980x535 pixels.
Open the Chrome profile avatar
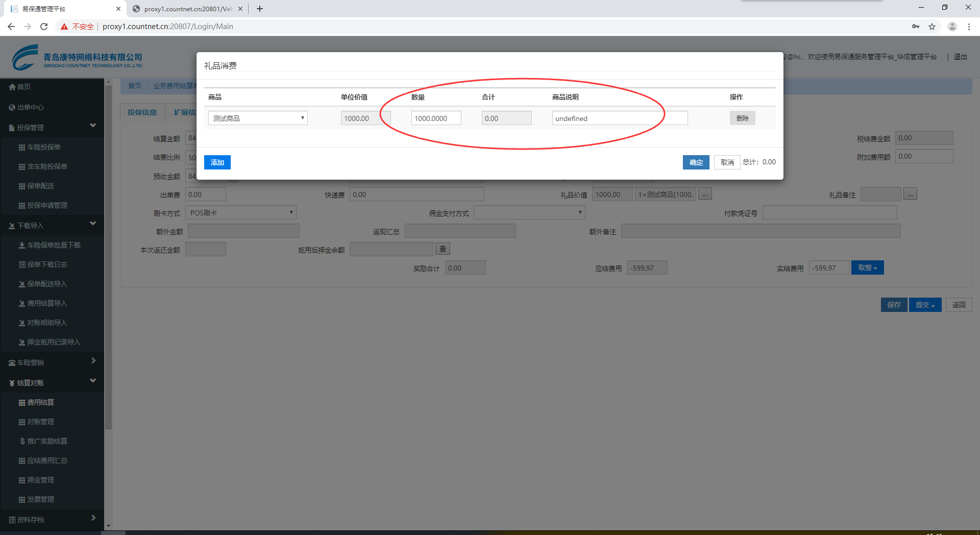tap(952, 27)
